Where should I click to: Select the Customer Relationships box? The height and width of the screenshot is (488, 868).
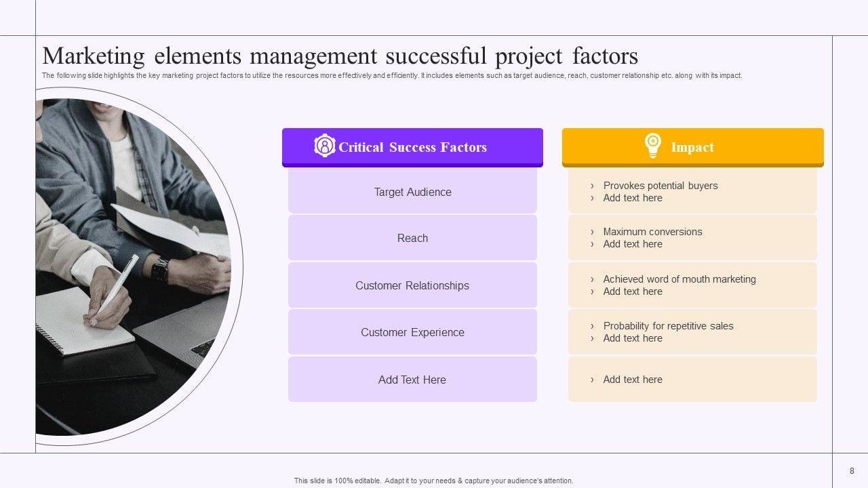[x=412, y=285]
